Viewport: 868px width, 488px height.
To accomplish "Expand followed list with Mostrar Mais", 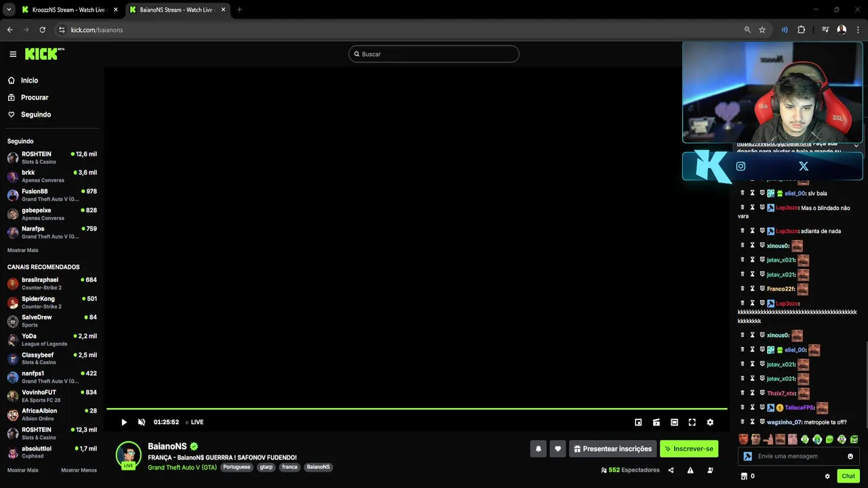I will point(23,250).
